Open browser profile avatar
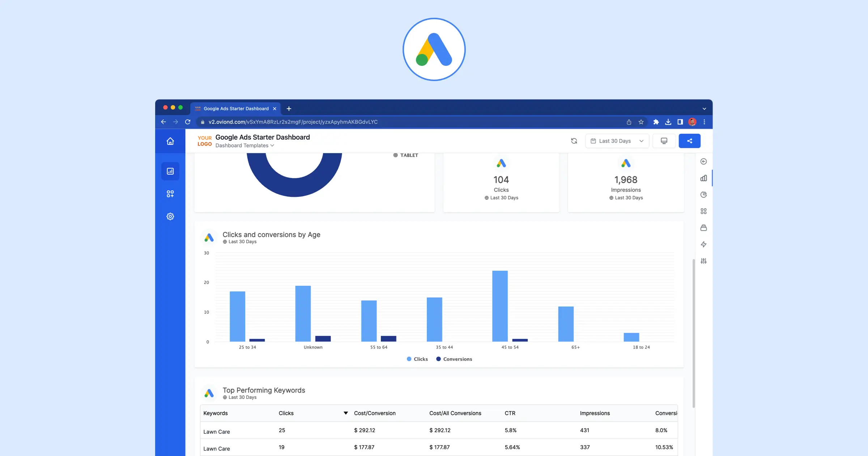 (x=692, y=122)
